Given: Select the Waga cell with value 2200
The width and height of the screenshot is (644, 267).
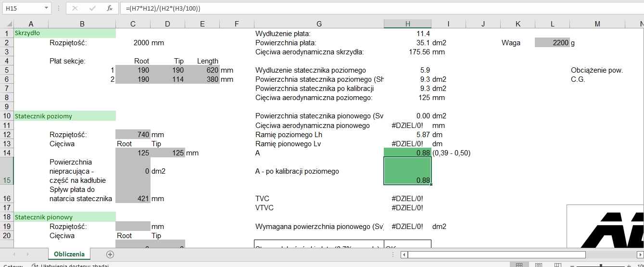Looking at the screenshot, I should [552, 43].
